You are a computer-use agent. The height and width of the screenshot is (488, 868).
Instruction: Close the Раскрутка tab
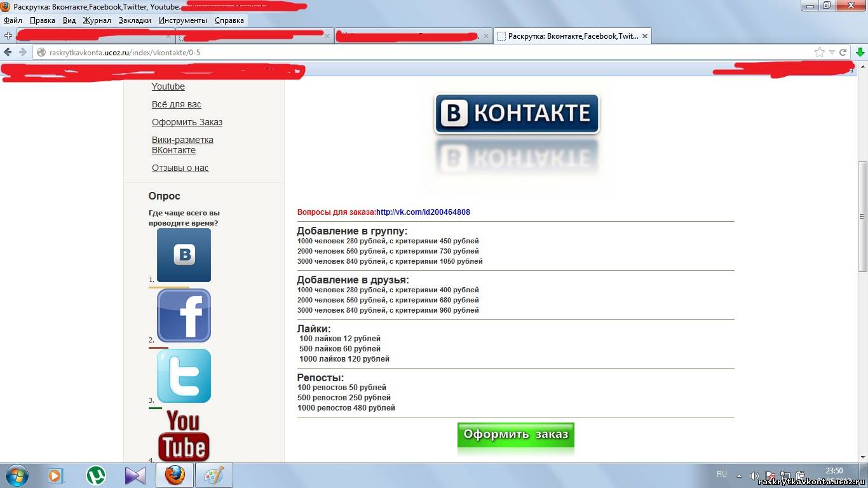[644, 36]
